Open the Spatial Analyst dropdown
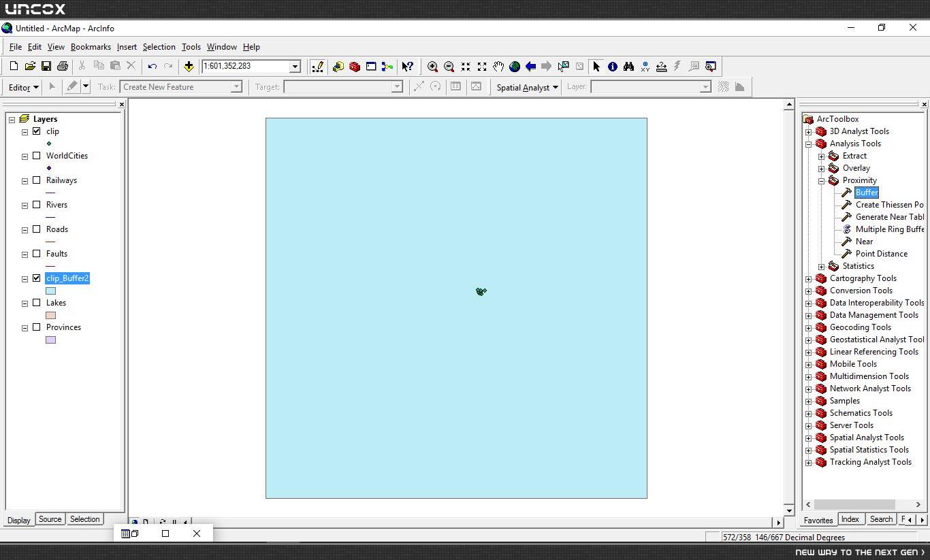 [x=527, y=87]
